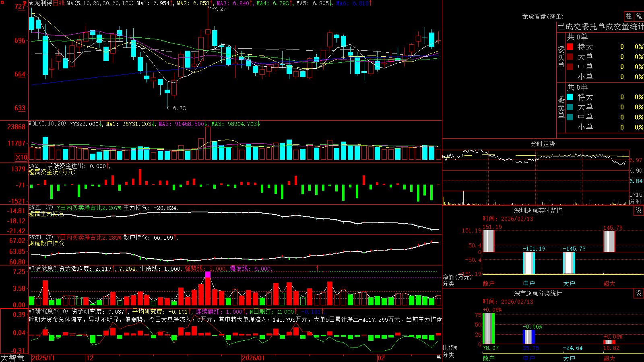The height and width of the screenshot is (362, 644).
Task: Click the 龙虎看盘(逐单) panel title
Action: click(543, 16)
